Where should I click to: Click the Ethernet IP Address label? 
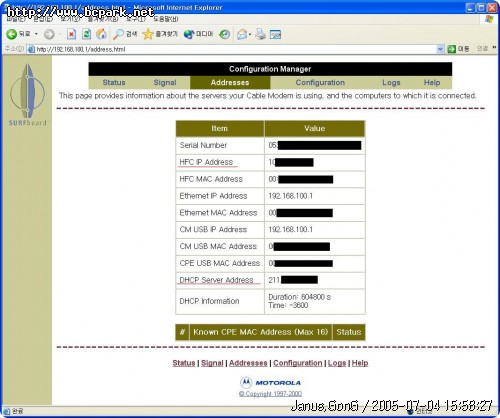213,196
